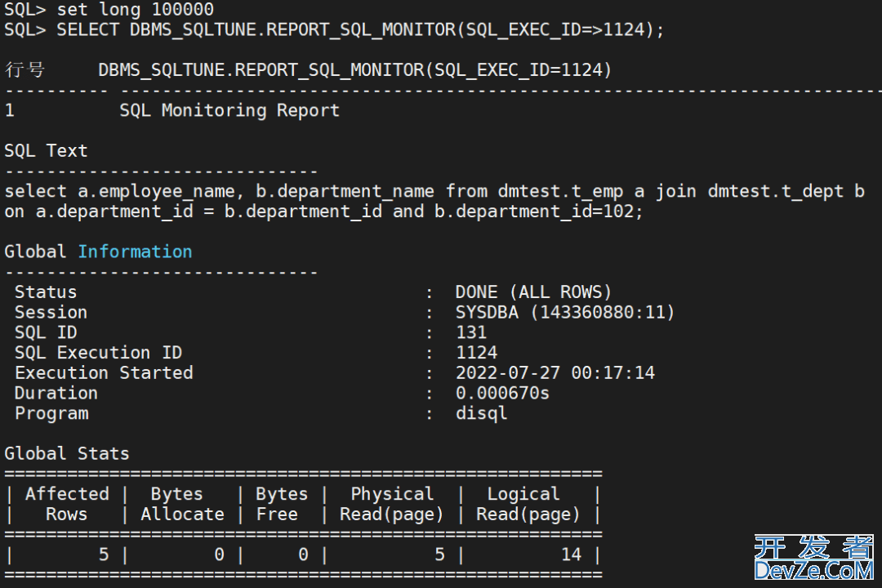Click the SQL Execution ID value '1124'
Screen dimensions: 882x588
pyautogui.click(x=476, y=353)
